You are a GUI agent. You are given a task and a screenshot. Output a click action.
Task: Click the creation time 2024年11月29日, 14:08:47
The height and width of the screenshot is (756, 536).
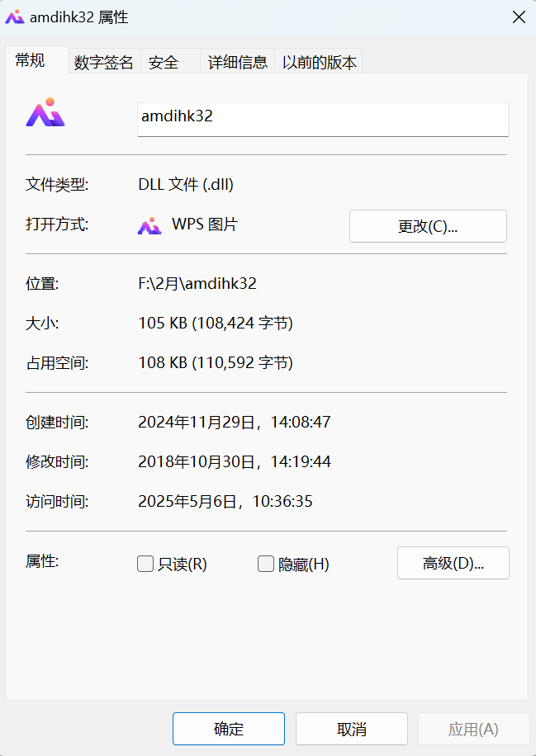point(235,423)
